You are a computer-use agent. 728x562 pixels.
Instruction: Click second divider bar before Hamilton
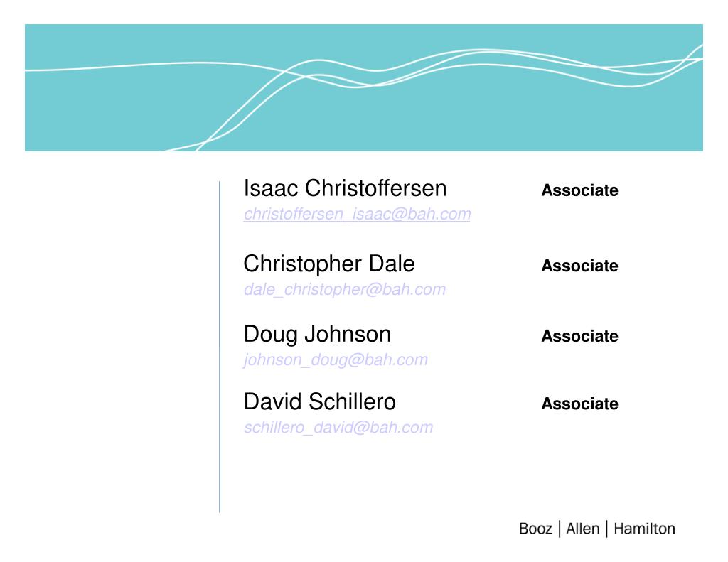[x=607, y=529]
